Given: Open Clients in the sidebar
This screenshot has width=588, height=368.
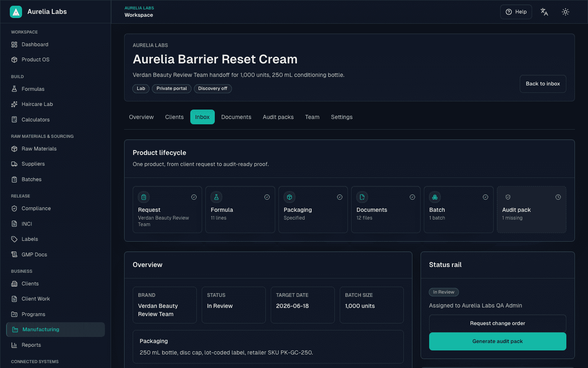Looking at the screenshot, I should [x=56, y=284].
